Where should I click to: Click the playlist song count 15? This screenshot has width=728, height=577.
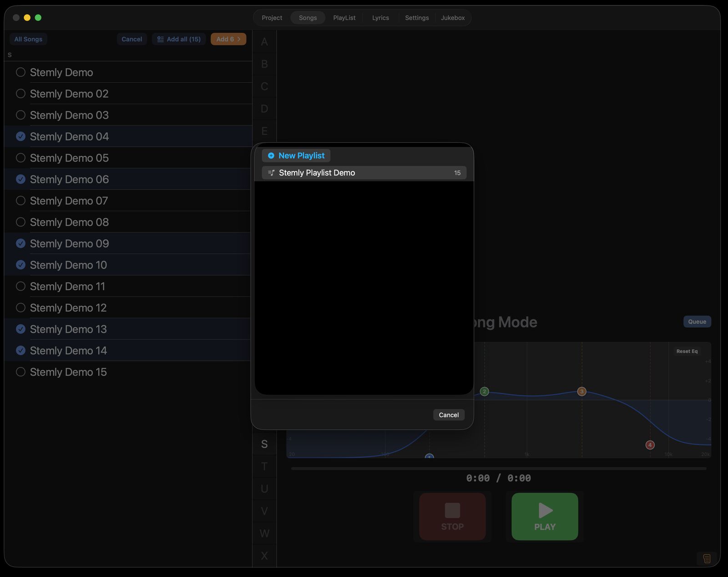457,173
